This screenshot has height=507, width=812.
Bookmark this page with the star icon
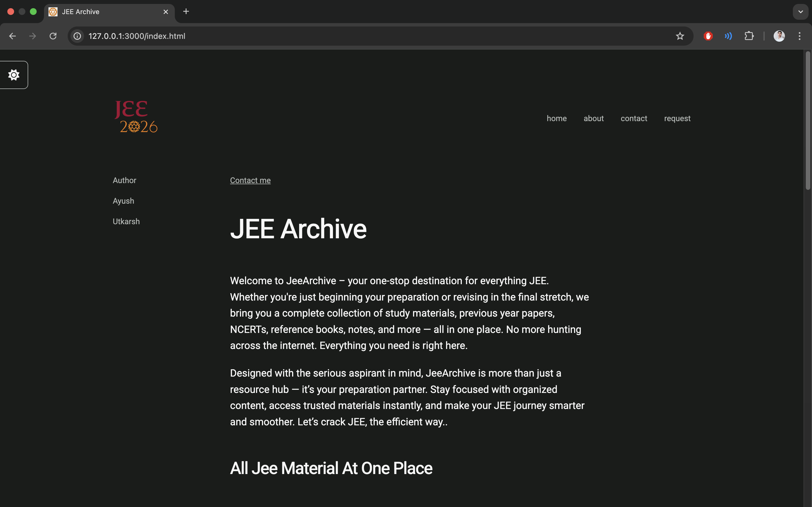point(680,36)
